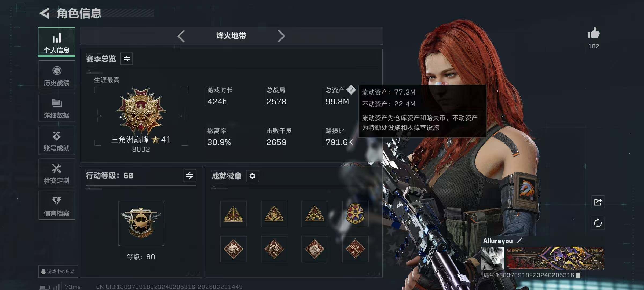The image size is (644, 290).
Task: Toggle the 行动等级 swap view button
Action: click(190, 176)
